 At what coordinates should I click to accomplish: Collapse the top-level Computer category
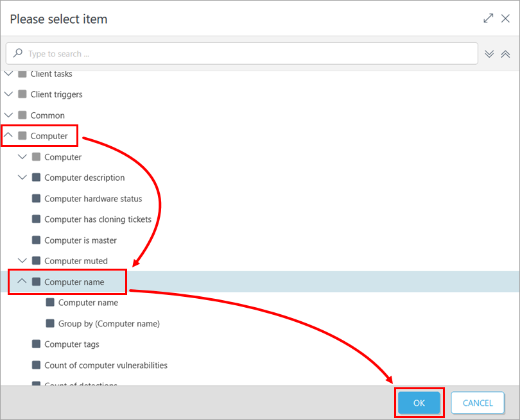tap(8, 135)
